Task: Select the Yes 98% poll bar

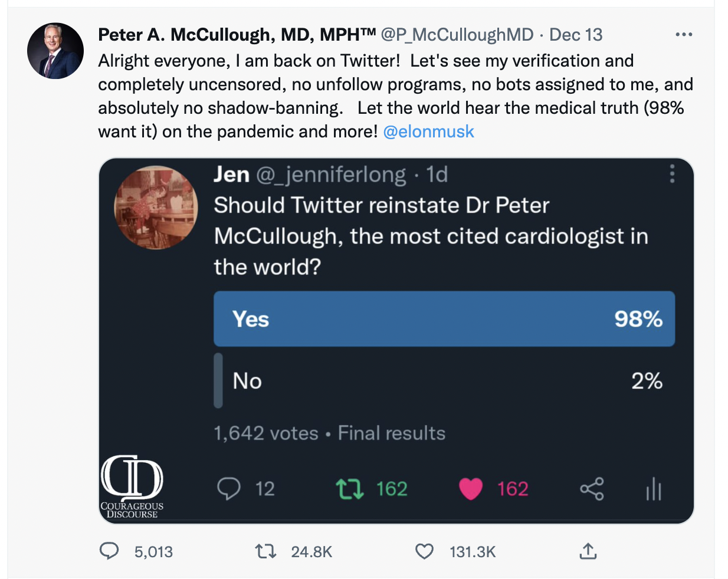Action: (x=444, y=318)
